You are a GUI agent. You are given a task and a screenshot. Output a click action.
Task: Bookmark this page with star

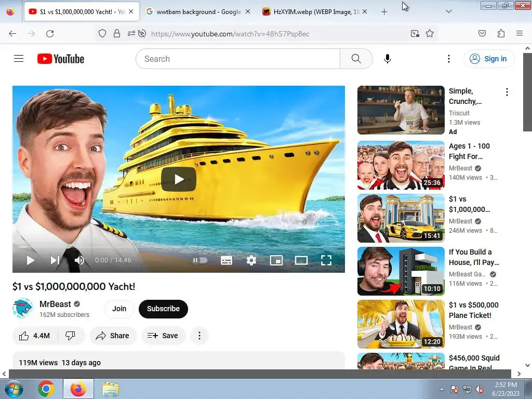pyautogui.click(x=430, y=34)
